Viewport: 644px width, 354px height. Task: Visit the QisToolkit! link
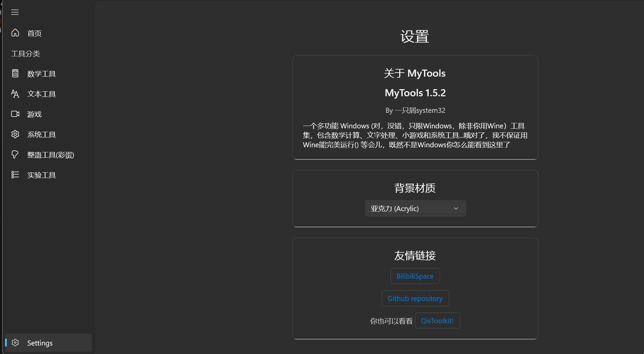(x=437, y=321)
